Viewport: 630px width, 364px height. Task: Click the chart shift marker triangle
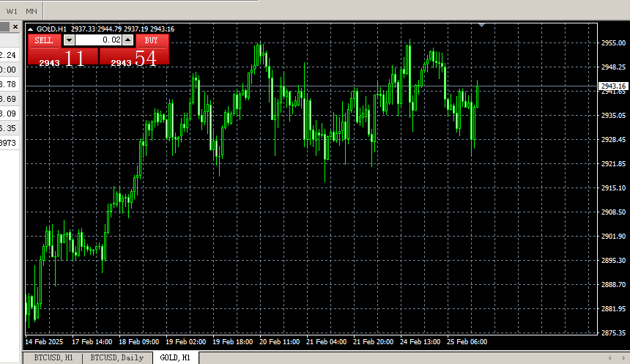coord(482,26)
